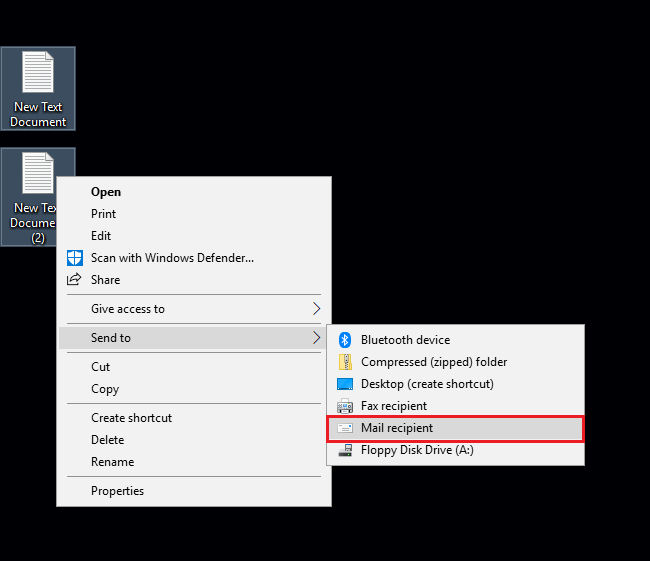Send to Compressed (zipped) folder
This screenshot has width=650, height=561.
pyautogui.click(x=456, y=362)
